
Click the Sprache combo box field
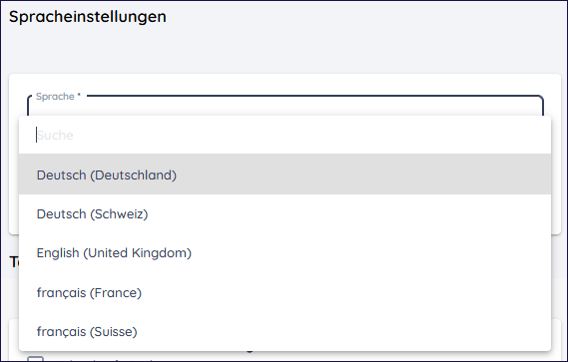click(x=285, y=106)
